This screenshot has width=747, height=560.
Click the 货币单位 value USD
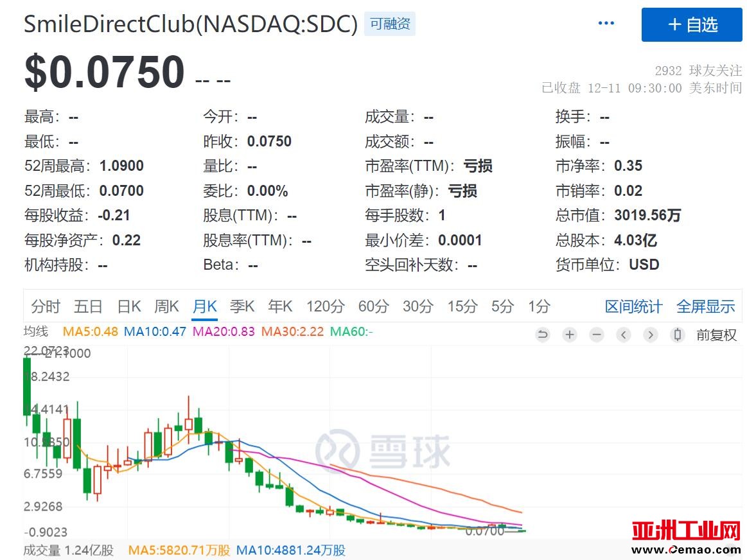[644, 265]
